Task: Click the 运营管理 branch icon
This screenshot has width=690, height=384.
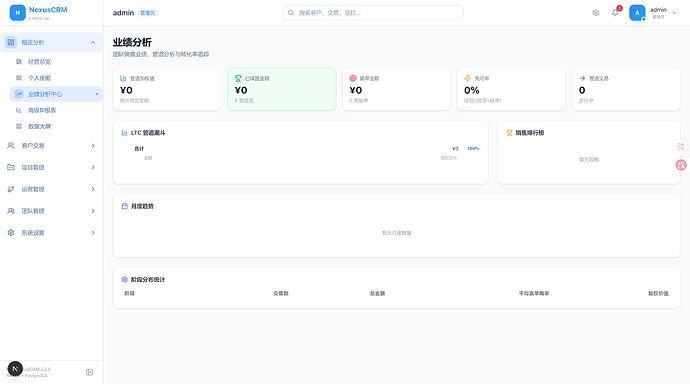Action: (x=11, y=189)
